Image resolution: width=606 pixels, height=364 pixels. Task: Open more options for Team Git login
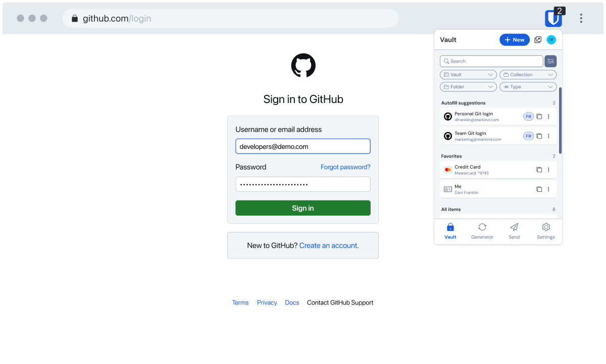click(x=548, y=136)
